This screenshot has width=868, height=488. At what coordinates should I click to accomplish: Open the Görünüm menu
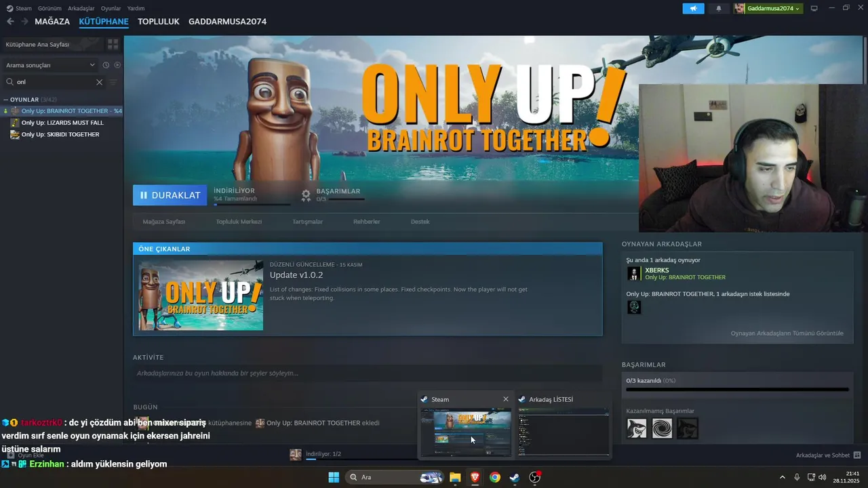tap(50, 8)
